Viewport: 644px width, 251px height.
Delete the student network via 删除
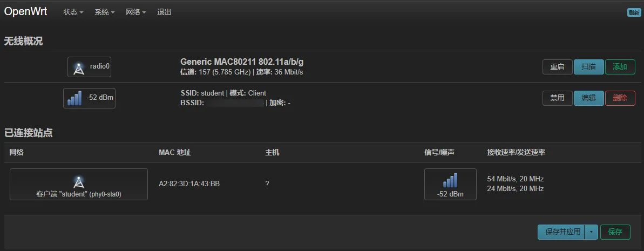tap(620, 98)
